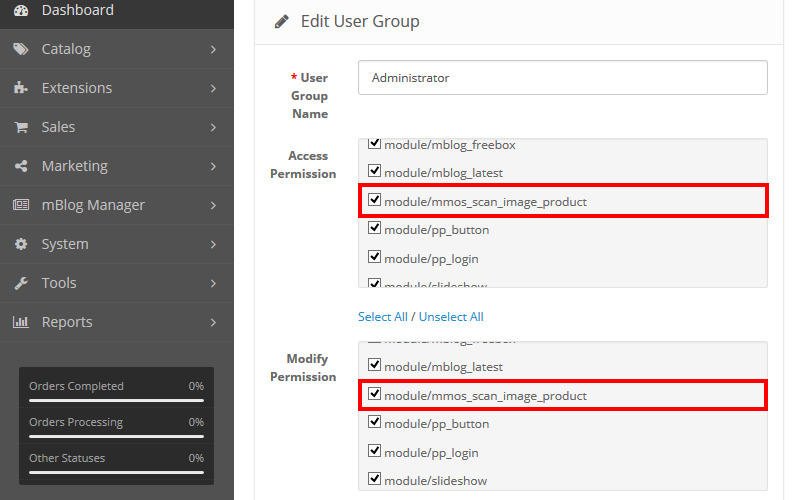Expand the Catalog submenu chevron

point(213,49)
